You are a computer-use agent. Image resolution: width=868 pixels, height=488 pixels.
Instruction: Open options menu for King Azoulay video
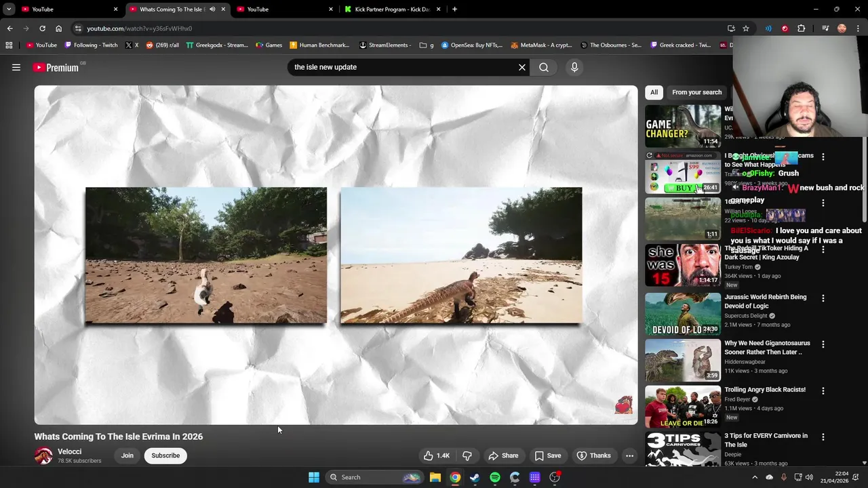(823, 249)
